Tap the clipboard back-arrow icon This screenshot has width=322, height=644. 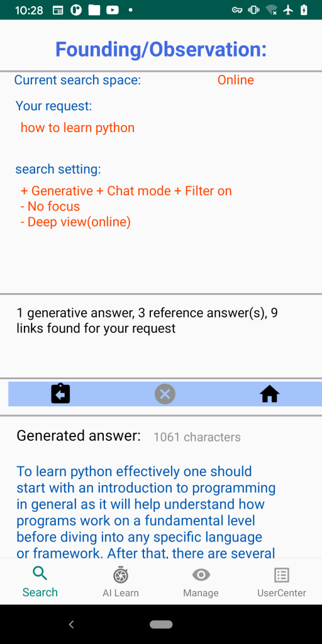(60, 394)
